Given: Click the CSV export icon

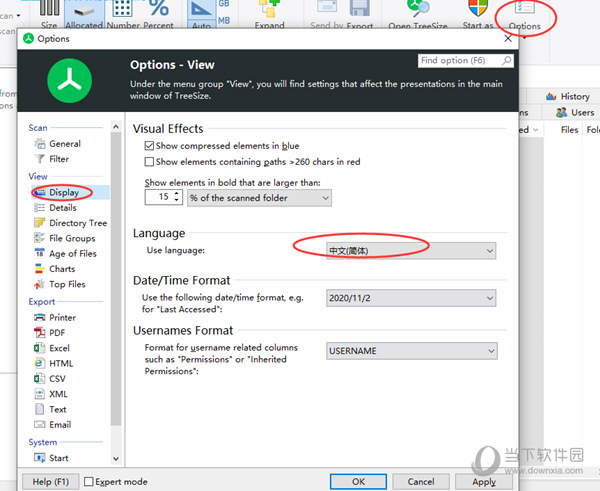Looking at the screenshot, I should tap(39, 378).
